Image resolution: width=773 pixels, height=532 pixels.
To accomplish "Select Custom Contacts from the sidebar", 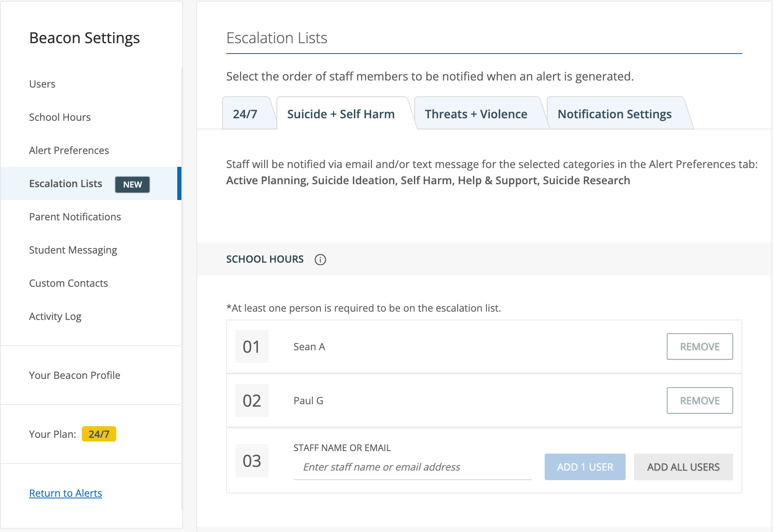I will click(68, 283).
